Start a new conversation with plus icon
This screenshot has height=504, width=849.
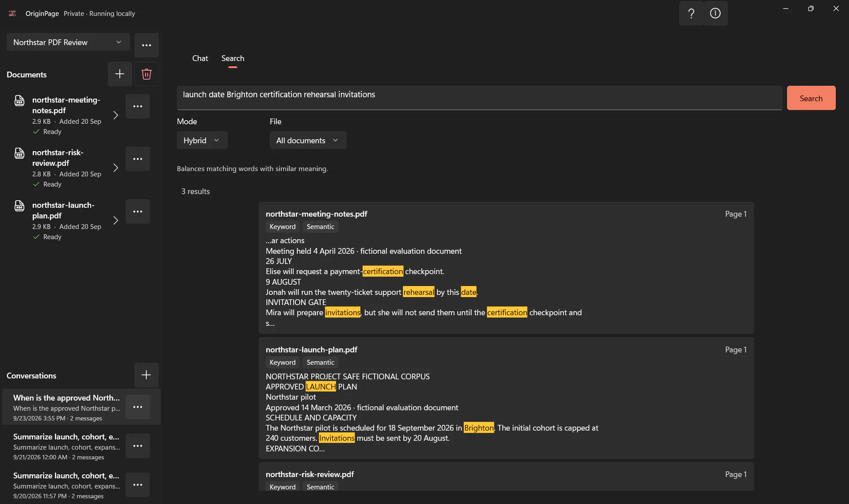[x=146, y=375]
